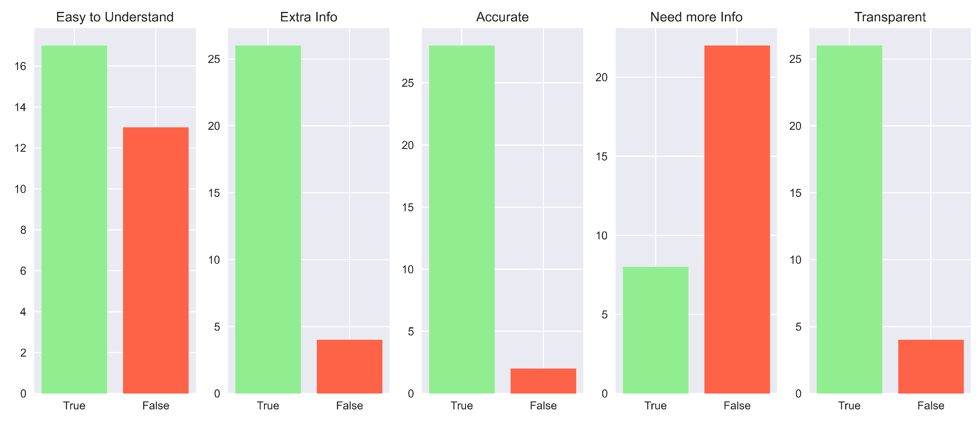Click the "Easy to Understand" chart title
This screenshot has height=421, width=980.
[x=115, y=17]
